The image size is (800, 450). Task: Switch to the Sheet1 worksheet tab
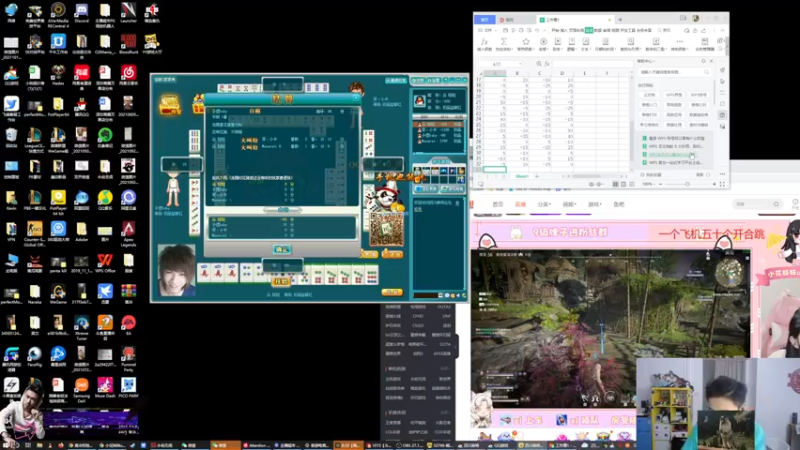(x=521, y=176)
